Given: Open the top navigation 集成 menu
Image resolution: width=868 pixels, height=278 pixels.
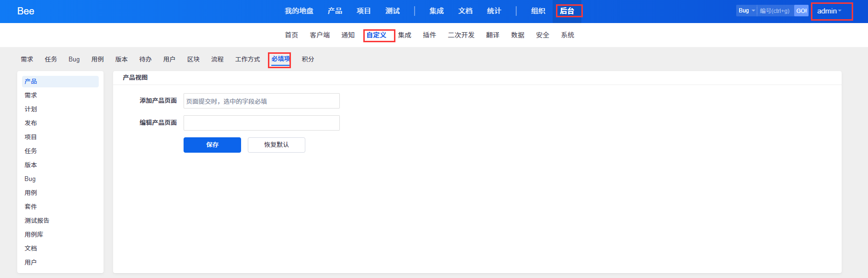Looking at the screenshot, I should (x=436, y=11).
